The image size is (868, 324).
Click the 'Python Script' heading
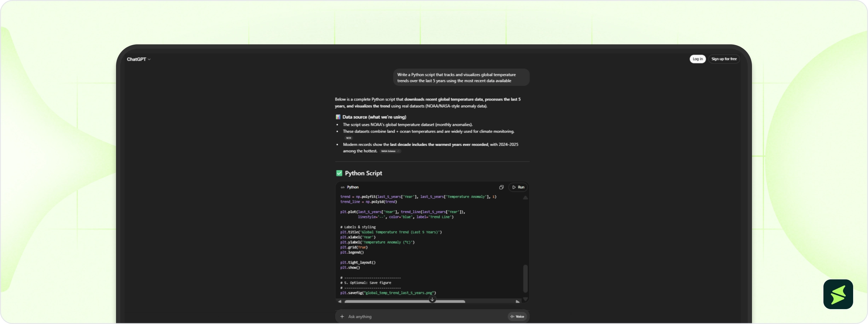pyautogui.click(x=363, y=173)
